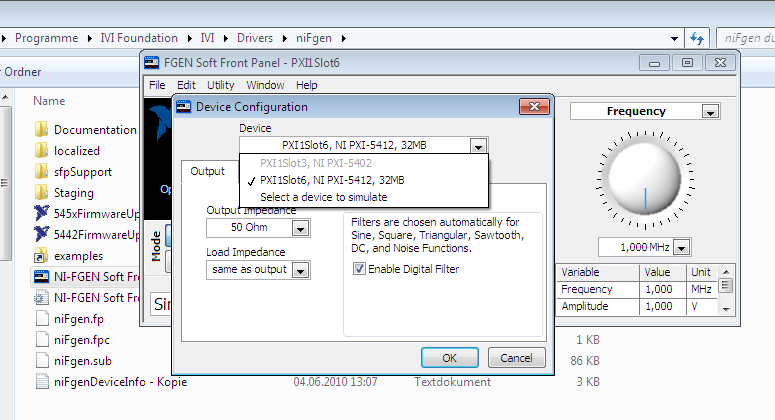Screen dimensions: 775x420
Task: Toggle Enable Digital Filter checkbox
Action: point(359,269)
